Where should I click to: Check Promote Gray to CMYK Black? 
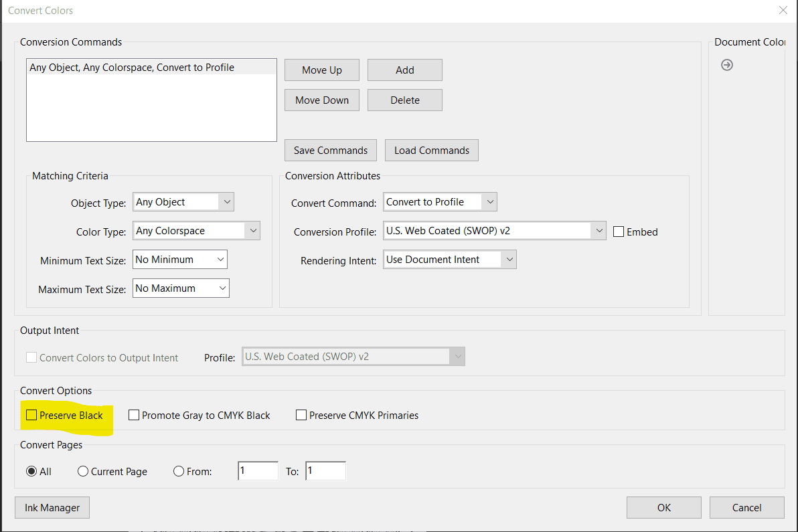[134, 416]
